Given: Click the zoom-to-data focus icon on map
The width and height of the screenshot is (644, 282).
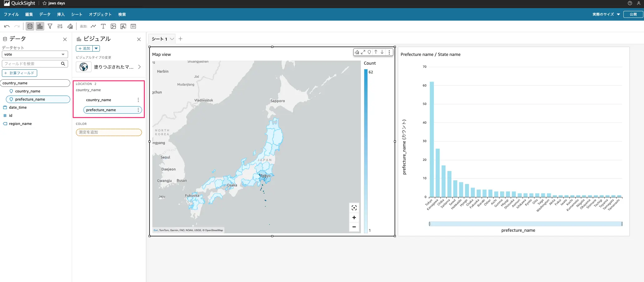Looking at the screenshot, I should coord(354,208).
